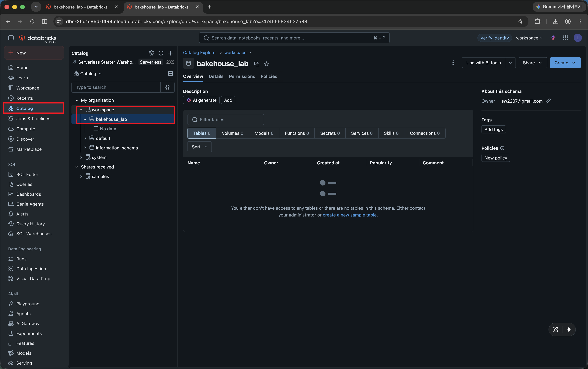588x369 pixels.
Task: Open catalog search filter options icon
Action: point(167,87)
